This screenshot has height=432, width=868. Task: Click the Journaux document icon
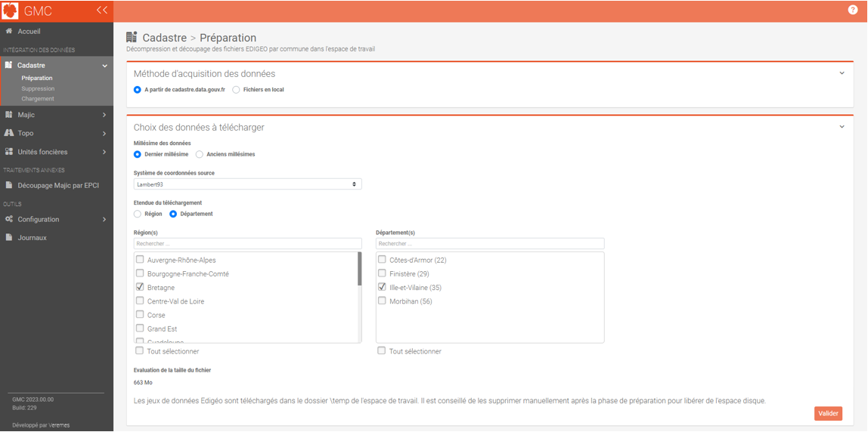point(9,237)
